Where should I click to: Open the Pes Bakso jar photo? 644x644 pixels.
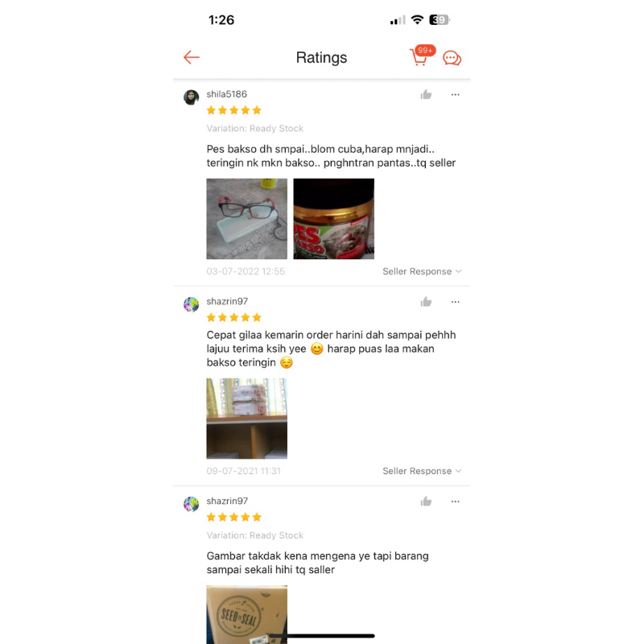coord(333,218)
